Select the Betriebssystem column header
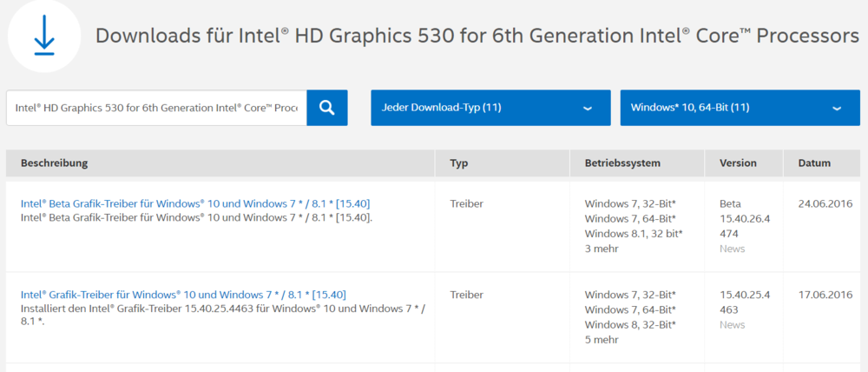 (622, 163)
